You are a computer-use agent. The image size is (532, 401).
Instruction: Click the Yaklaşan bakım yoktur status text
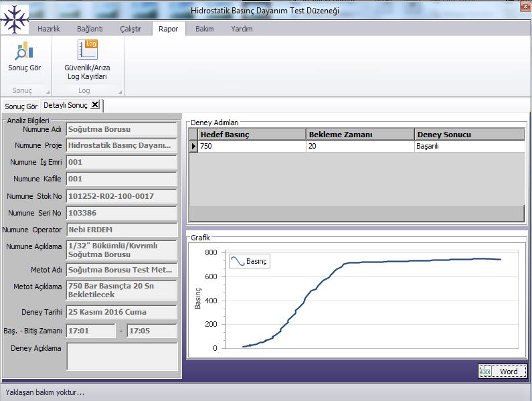45,392
